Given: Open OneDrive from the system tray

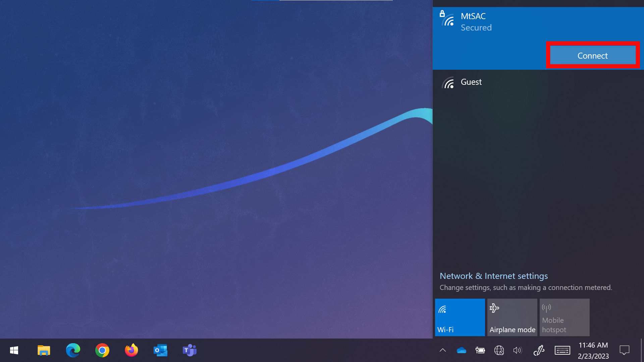Looking at the screenshot, I should [461, 350].
